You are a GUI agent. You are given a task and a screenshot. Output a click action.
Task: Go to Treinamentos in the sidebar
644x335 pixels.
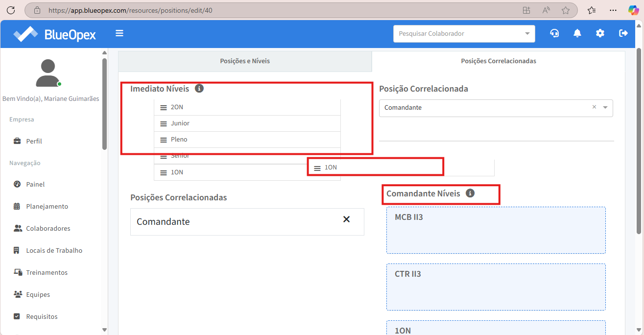[x=47, y=272]
